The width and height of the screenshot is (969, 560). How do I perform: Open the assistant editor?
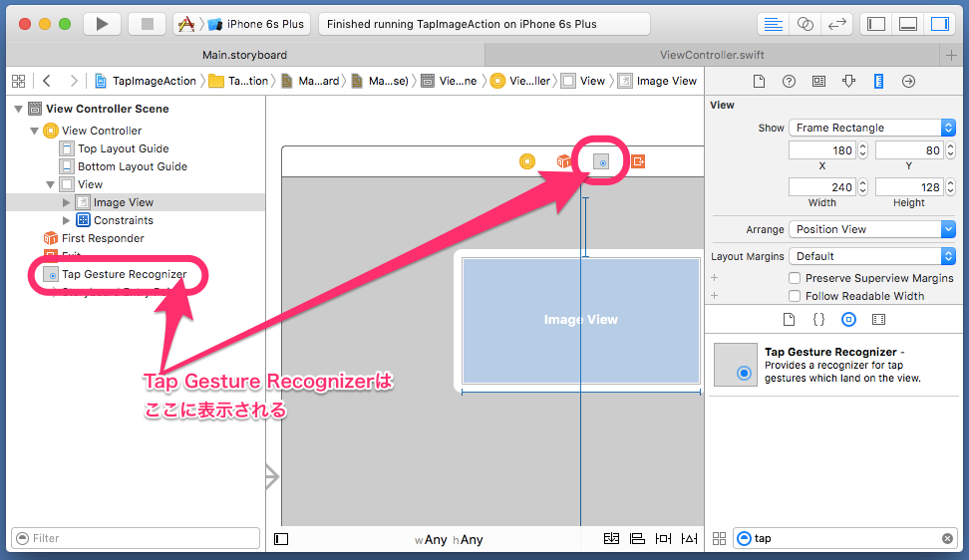pos(805,24)
